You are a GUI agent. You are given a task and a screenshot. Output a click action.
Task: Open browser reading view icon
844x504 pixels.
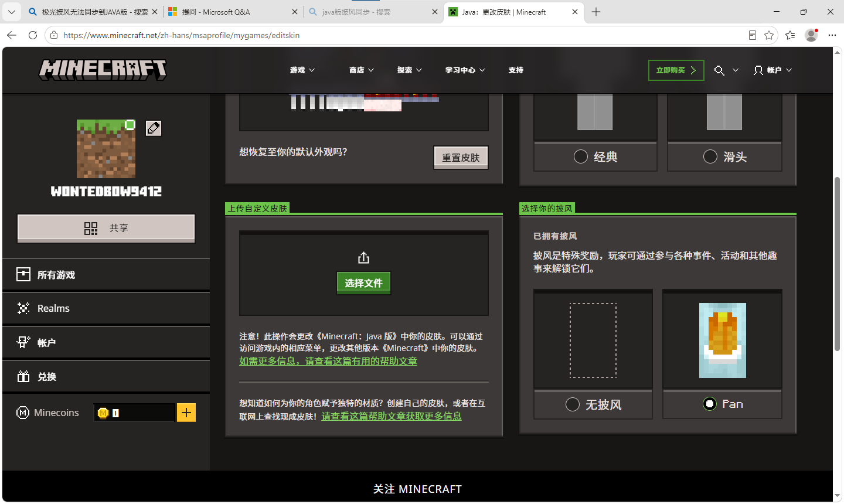[753, 35]
